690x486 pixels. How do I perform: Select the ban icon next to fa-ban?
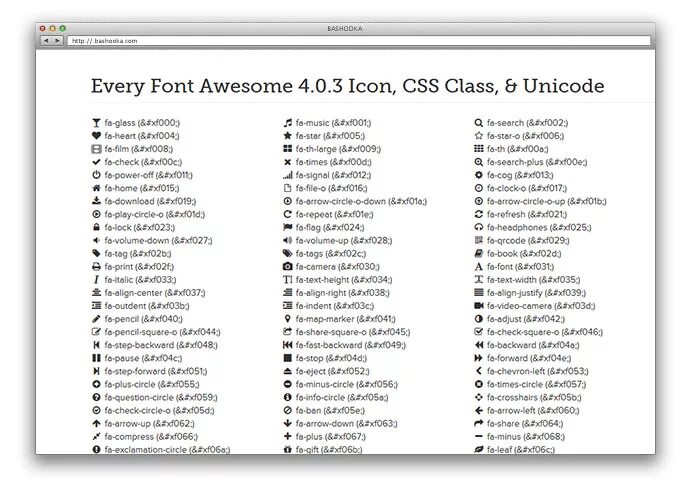tap(287, 410)
